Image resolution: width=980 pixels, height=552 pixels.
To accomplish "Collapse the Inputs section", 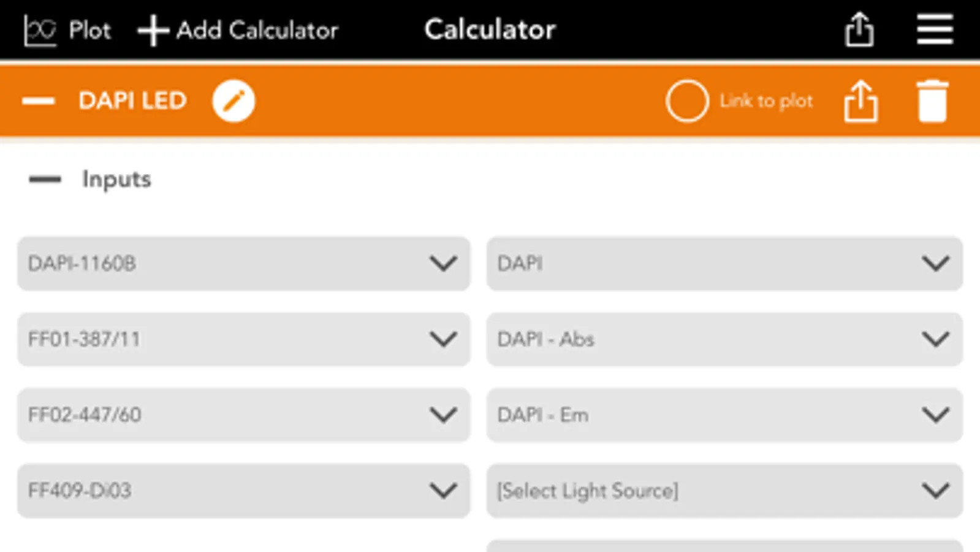I will pyautogui.click(x=45, y=180).
